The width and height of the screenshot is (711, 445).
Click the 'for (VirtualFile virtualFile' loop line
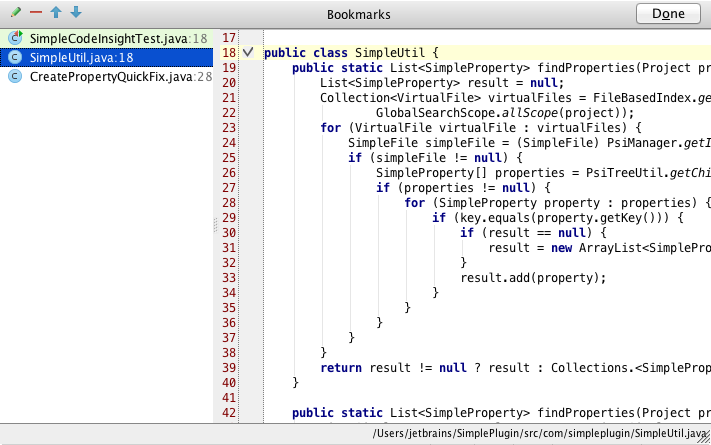click(481, 128)
